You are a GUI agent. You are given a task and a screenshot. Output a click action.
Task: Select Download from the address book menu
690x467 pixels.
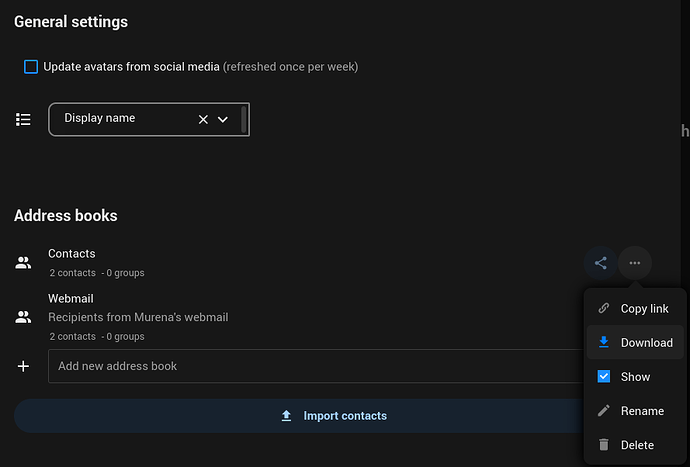pos(635,342)
